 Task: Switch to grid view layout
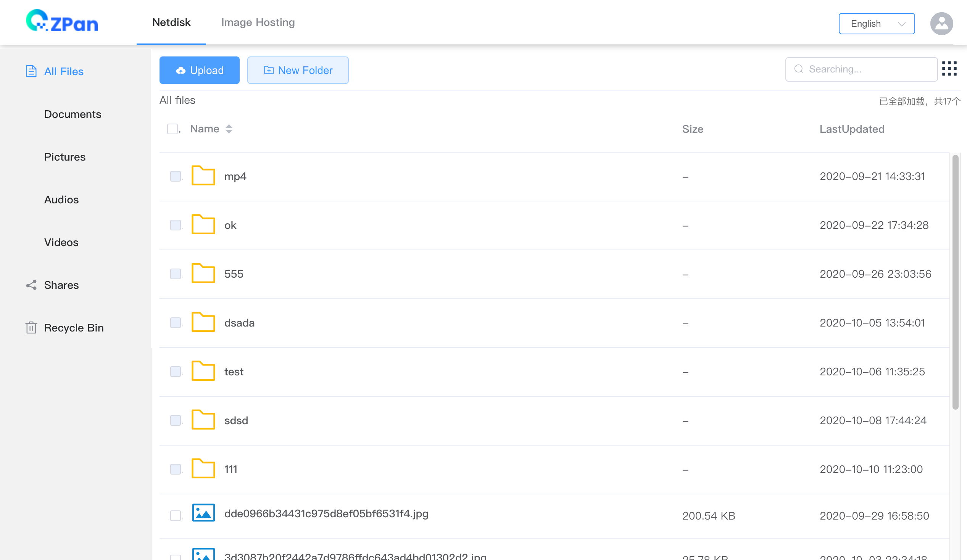[949, 69]
